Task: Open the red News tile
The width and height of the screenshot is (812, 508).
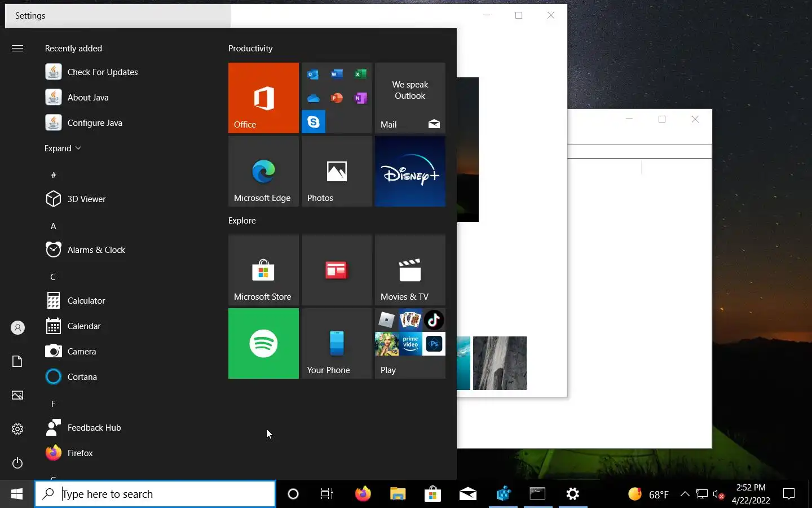Action: 337,270
